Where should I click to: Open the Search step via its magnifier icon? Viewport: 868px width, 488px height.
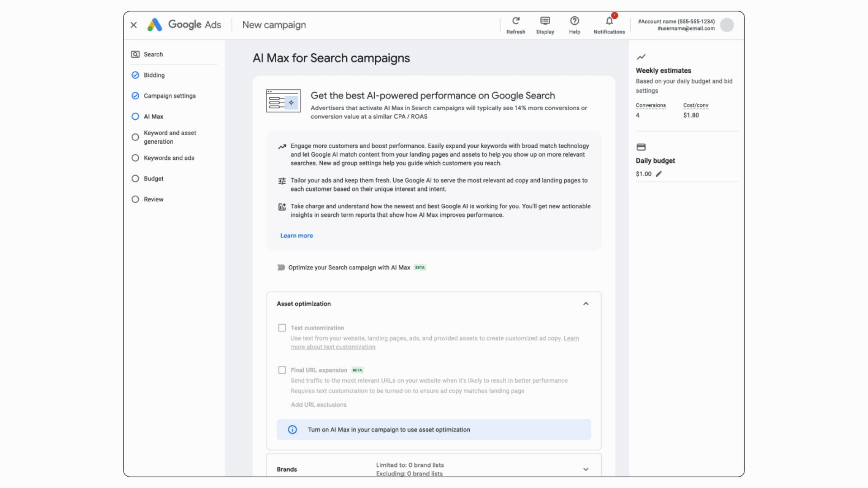pos(136,54)
